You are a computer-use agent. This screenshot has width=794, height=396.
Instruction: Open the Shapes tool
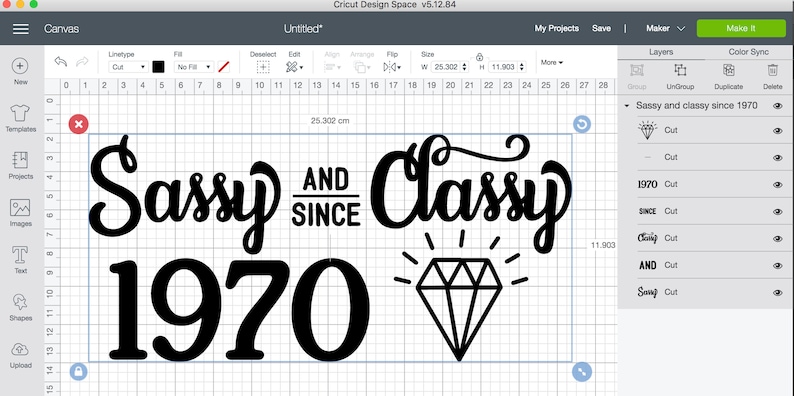(20, 307)
